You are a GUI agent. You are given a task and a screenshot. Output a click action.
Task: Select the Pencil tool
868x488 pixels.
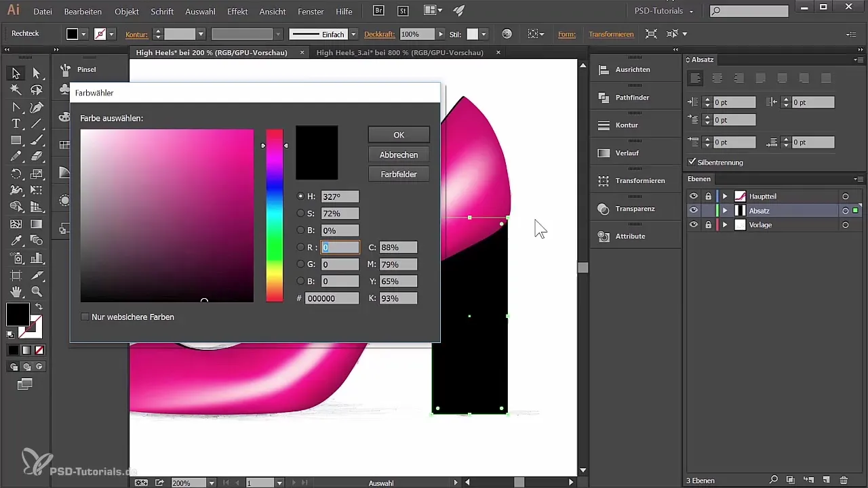[16, 157]
